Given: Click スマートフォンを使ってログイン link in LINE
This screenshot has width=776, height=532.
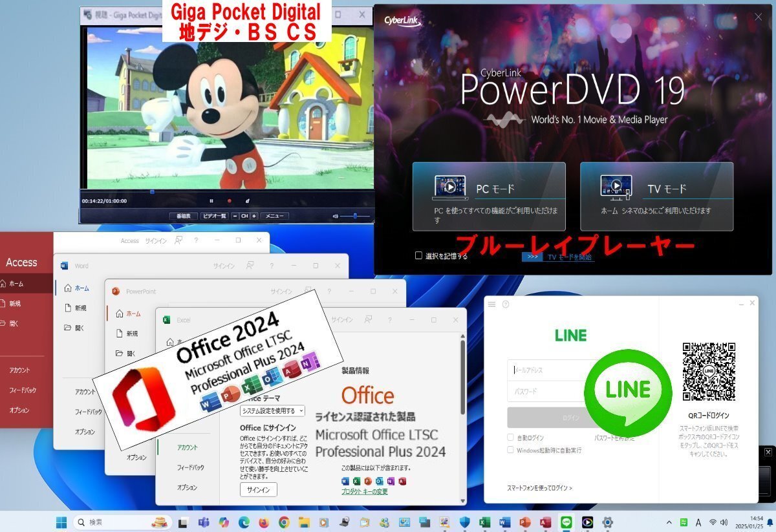Looking at the screenshot, I should [x=539, y=488].
